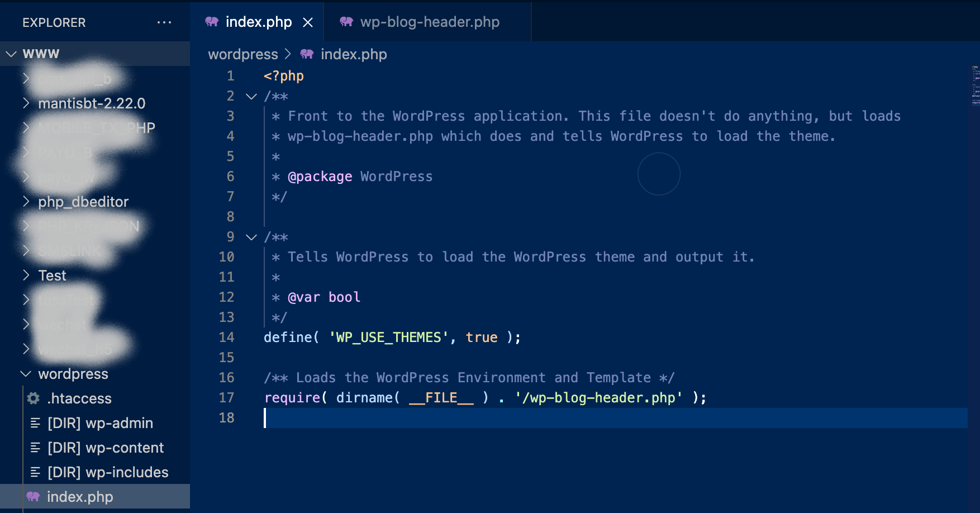Fold the comment block at line 2
This screenshot has width=980, height=513.
point(251,97)
